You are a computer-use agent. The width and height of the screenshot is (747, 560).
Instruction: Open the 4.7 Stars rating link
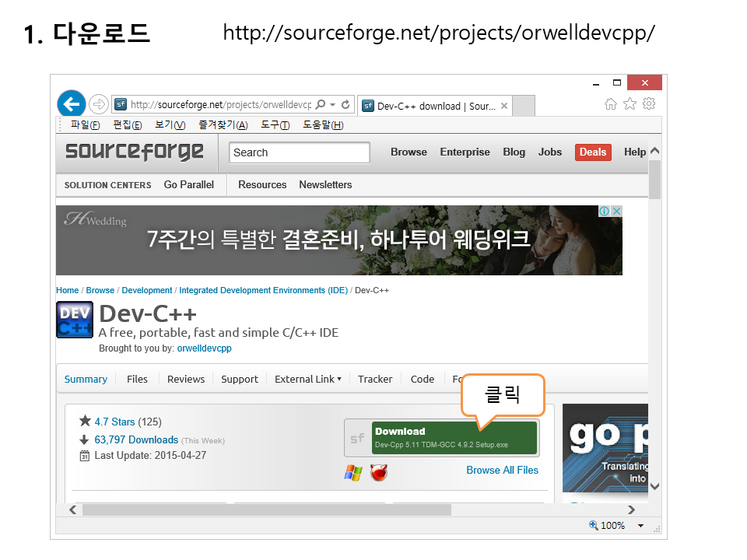pos(114,422)
